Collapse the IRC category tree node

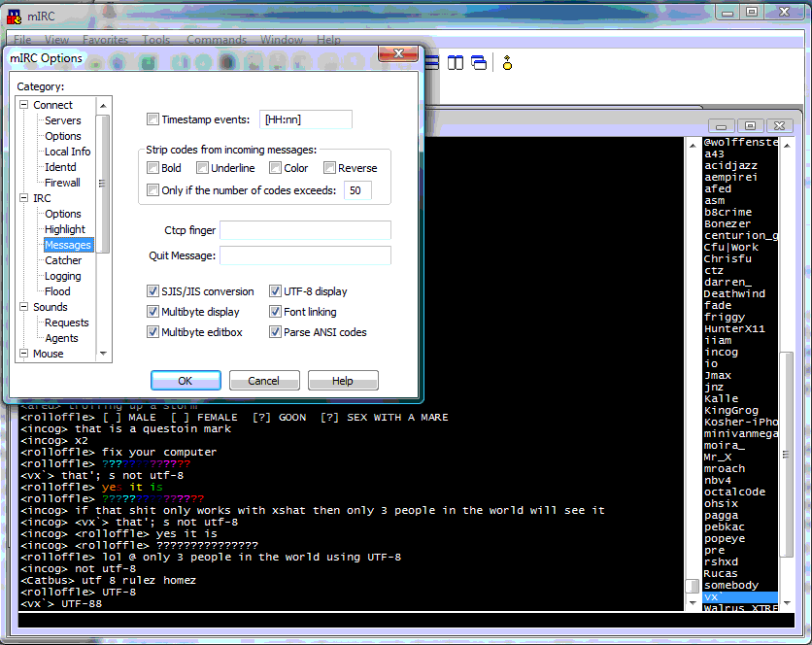point(24,198)
